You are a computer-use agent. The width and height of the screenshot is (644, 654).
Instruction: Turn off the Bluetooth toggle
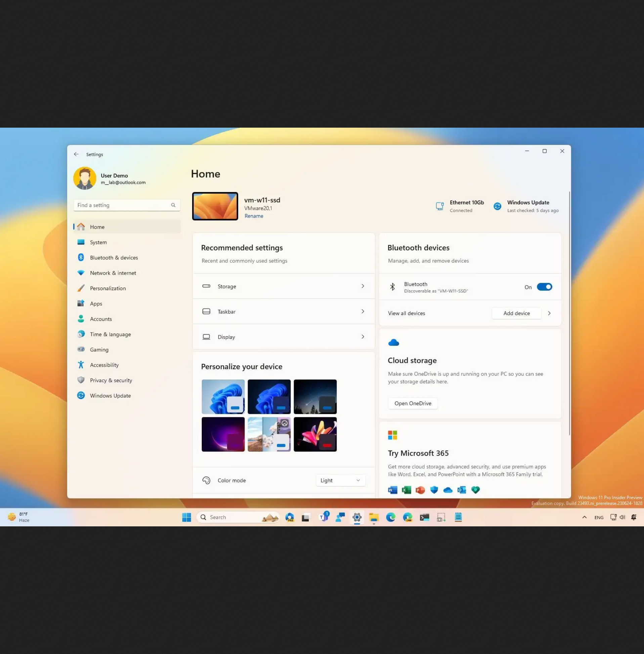click(x=544, y=287)
